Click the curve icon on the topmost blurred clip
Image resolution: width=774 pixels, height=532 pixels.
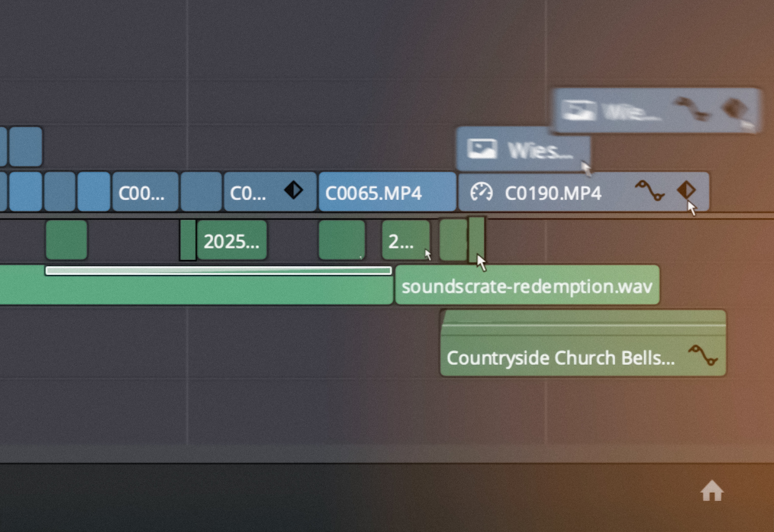click(x=692, y=109)
